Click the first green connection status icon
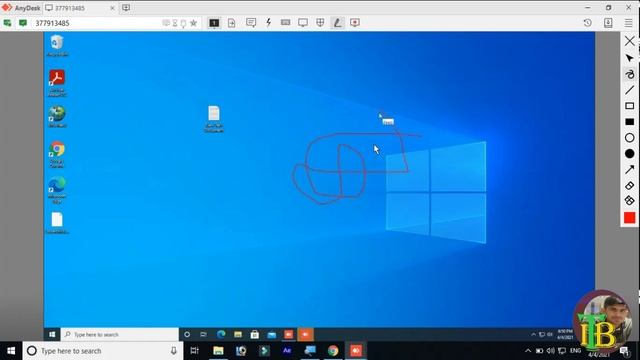The height and width of the screenshot is (360, 640). tap(7, 23)
